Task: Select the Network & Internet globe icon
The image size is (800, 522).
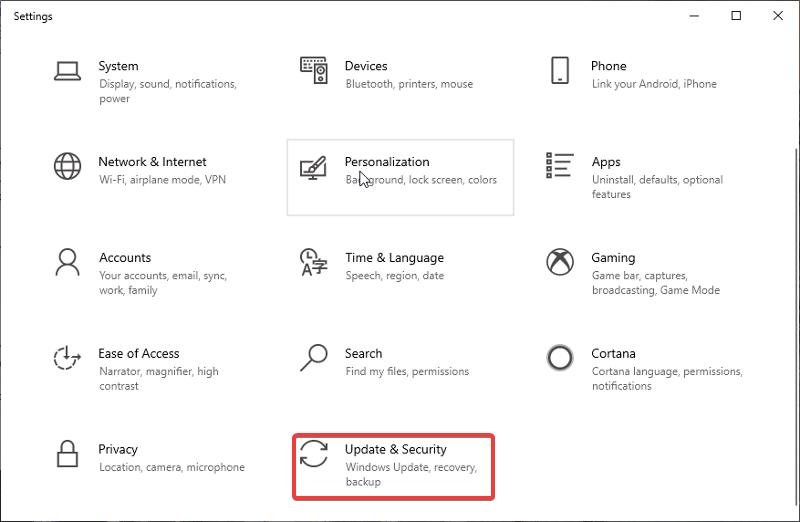Action: pos(68,165)
